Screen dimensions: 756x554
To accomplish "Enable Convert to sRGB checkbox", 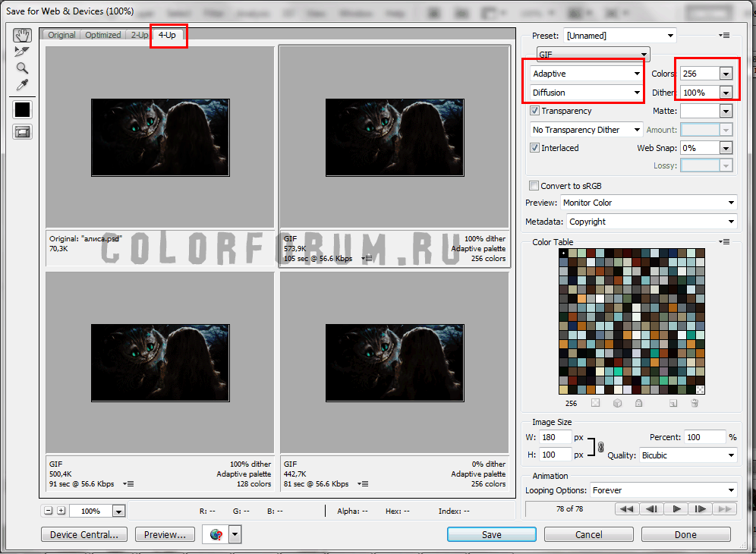I will click(x=534, y=186).
